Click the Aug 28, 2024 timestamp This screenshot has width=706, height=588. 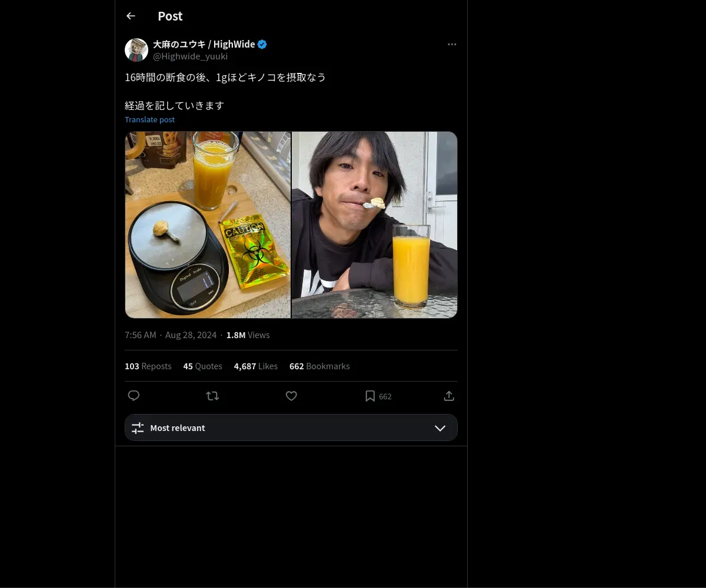(x=191, y=335)
